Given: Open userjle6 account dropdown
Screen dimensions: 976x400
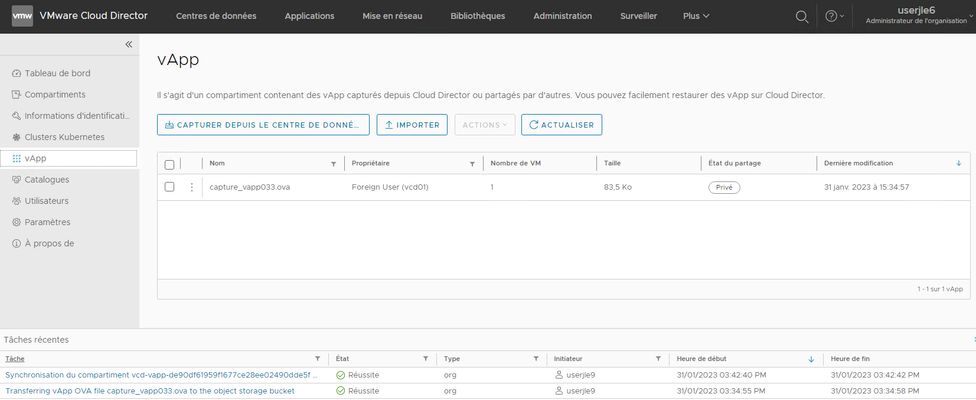Looking at the screenshot, I should [x=917, y=16].
